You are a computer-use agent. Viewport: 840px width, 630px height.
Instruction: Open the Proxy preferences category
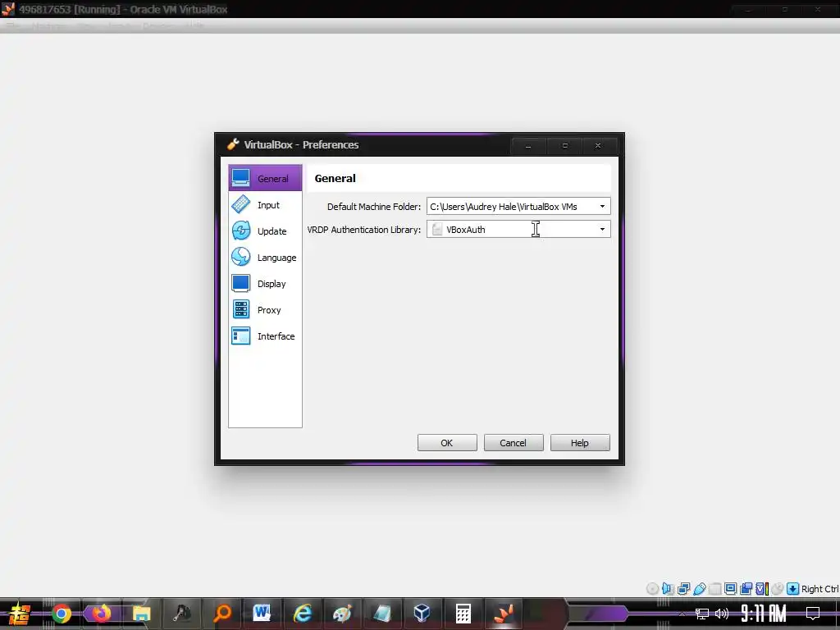point(265,309)
